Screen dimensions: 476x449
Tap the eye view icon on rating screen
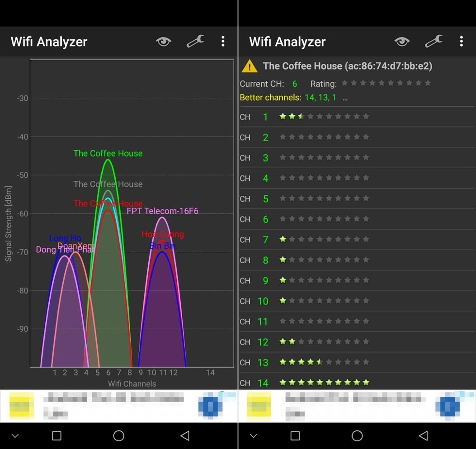pyautogui.click(x=402, y=42)
